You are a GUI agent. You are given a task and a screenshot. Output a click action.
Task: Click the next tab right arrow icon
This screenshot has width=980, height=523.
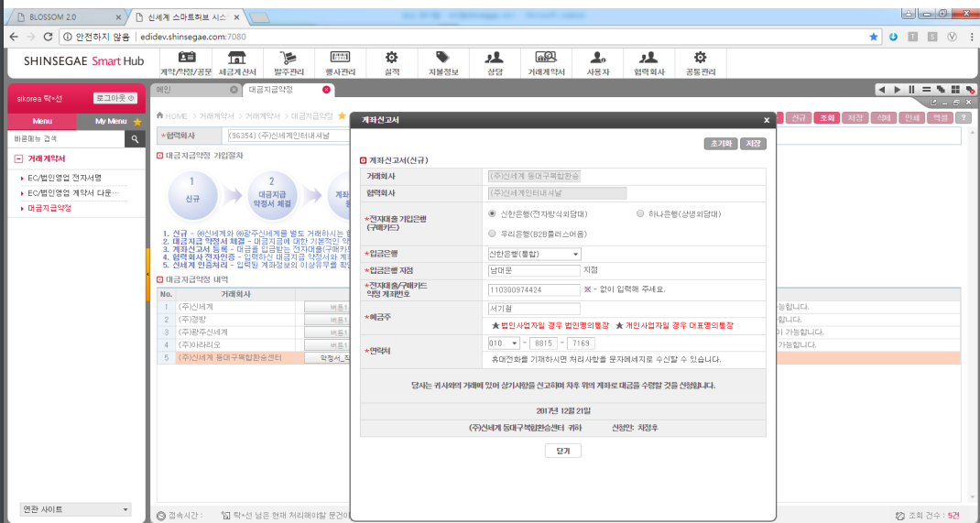[x=898, y=90]
